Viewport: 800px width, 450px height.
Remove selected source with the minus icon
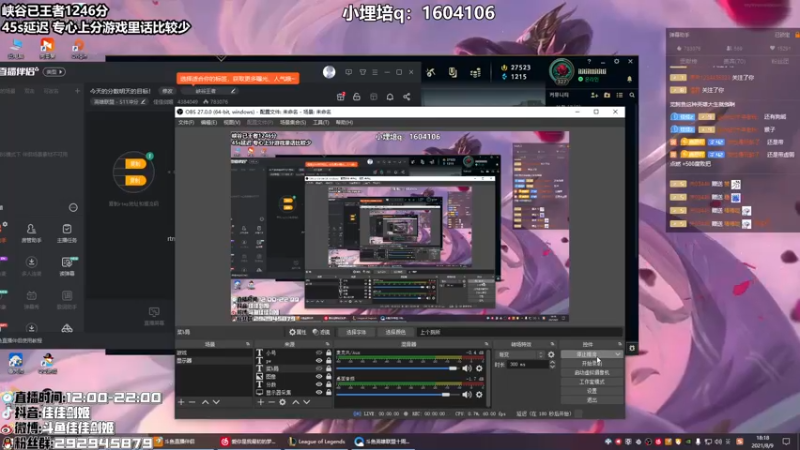(271, 402)
